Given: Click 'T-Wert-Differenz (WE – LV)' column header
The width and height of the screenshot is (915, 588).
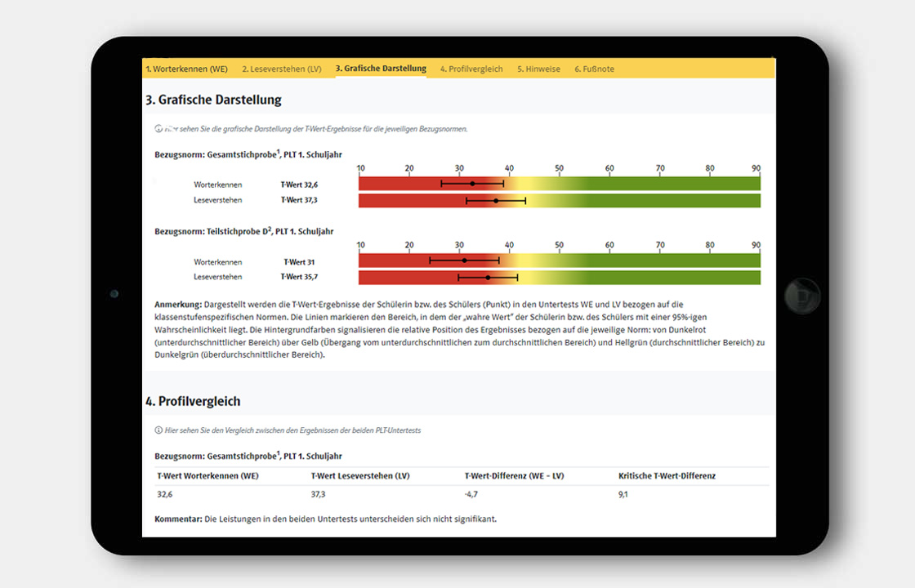Looking at the screenshot, I should click(x=514, y=475).
